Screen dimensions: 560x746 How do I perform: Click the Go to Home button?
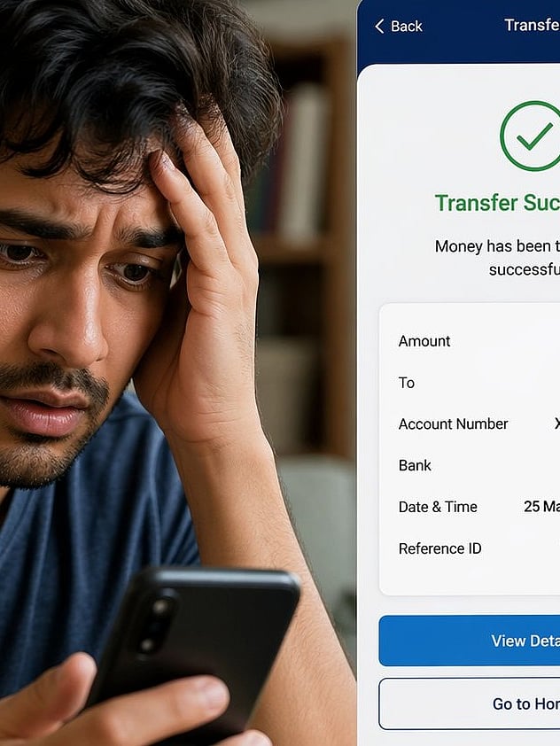click(x=469, y=703)
